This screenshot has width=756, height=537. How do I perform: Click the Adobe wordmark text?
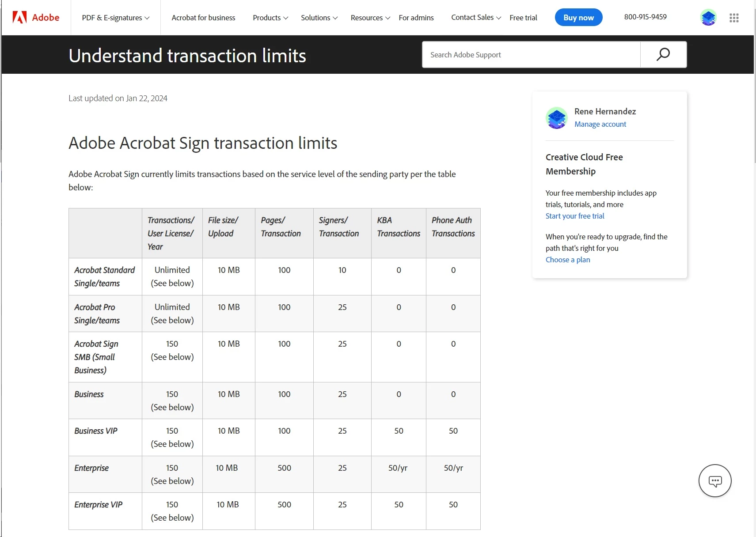46,17
